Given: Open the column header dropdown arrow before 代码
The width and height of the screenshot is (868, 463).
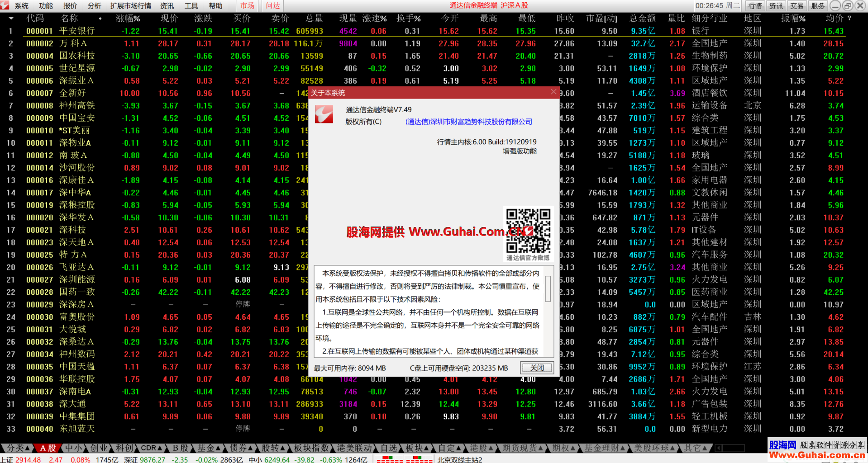Looking at the screenshot, I should coord(11,19).
